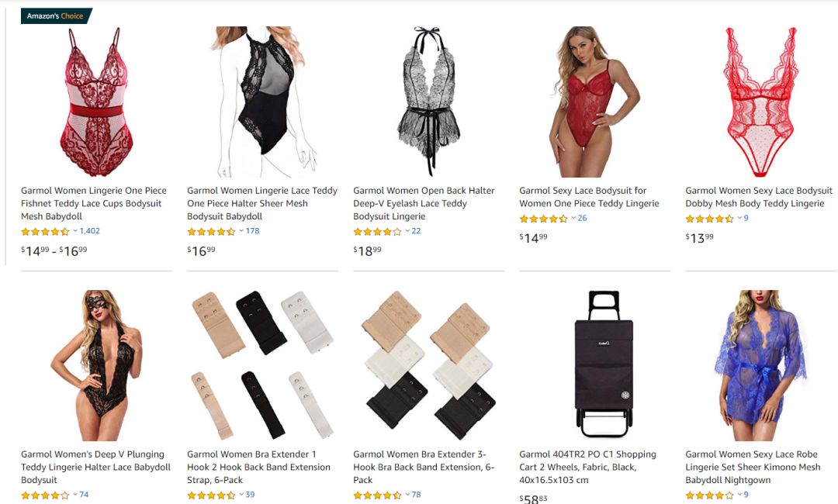The image size is (838, 504).
Task: Click star rating of Fishnet Teddy Lace Cups Bodysuit
Action: tap(45, 231)
